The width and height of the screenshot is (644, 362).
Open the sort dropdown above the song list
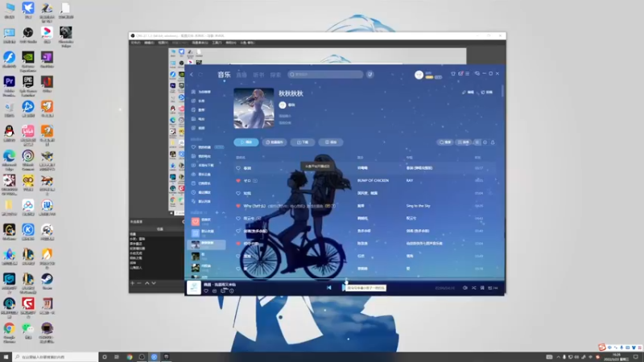[x=464, y=142]
